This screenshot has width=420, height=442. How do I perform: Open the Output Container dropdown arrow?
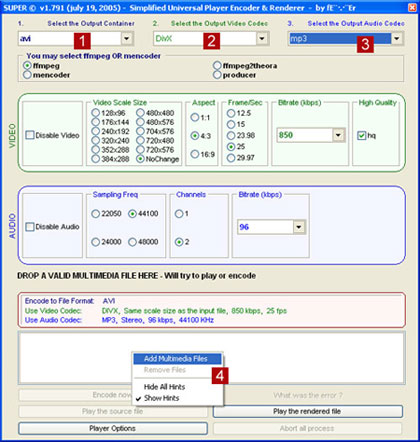click(x=127, y=39)
